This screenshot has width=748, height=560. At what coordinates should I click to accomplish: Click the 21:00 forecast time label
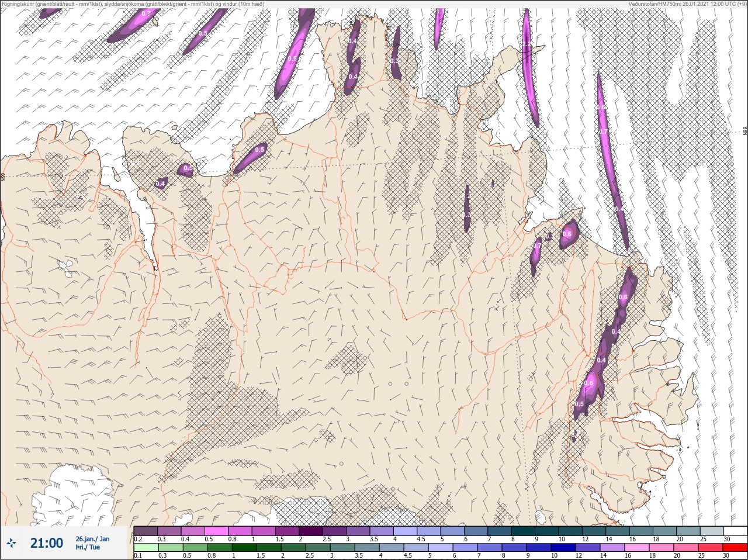point(47,543)
